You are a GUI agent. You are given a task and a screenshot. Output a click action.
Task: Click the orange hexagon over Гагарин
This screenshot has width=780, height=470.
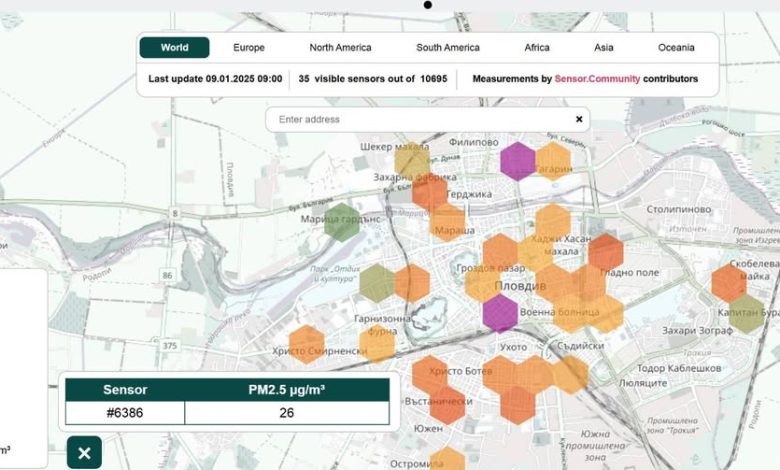click(x=553, y=160)
